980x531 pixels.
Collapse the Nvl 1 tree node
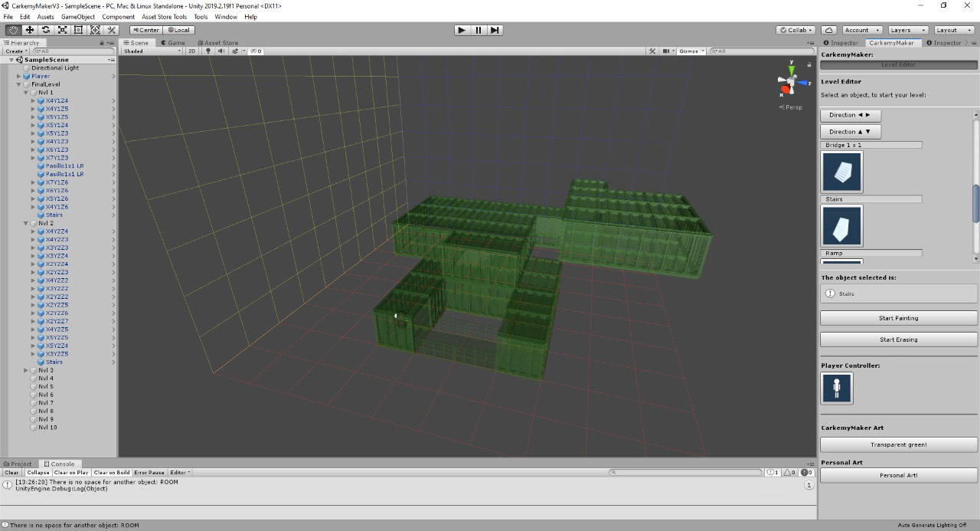click(x=25, y=93)
